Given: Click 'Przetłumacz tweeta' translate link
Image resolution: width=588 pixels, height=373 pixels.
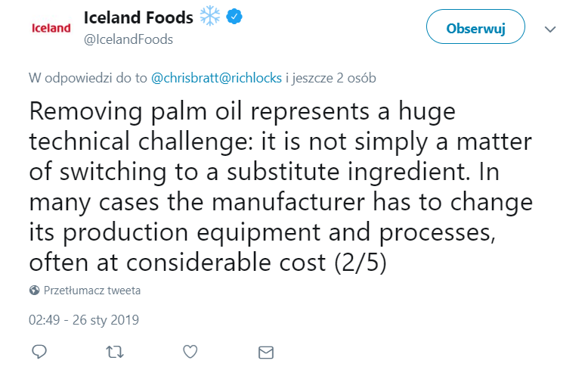Looking at the screenshot, I should 92,291.
